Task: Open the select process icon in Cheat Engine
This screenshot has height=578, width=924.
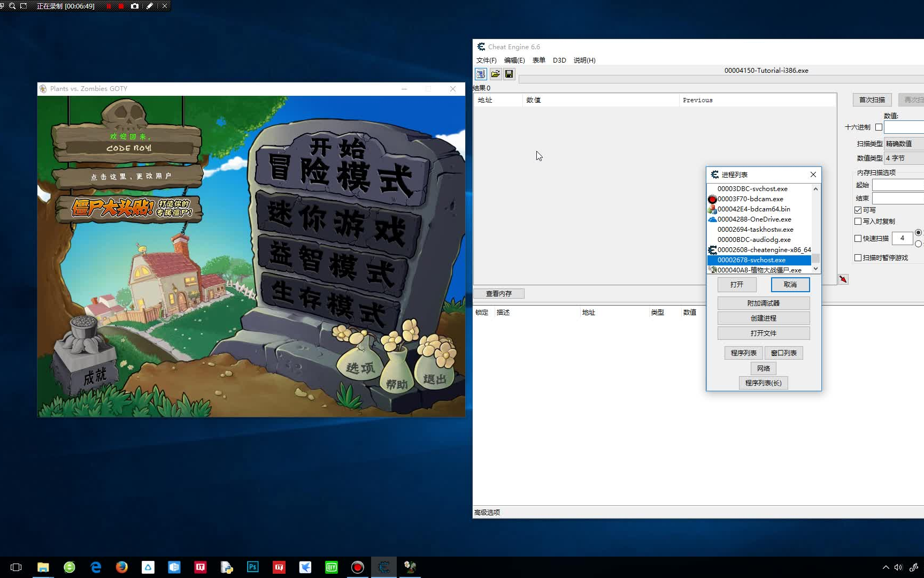Action: click(x=480, y=74)
